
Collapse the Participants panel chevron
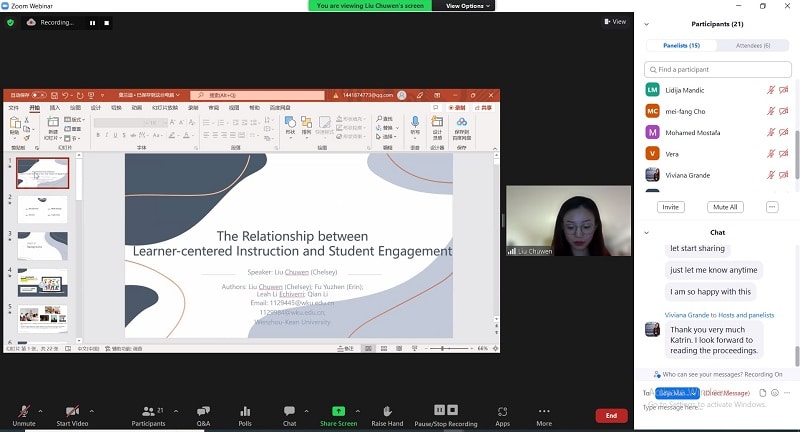tap(647, 24)
